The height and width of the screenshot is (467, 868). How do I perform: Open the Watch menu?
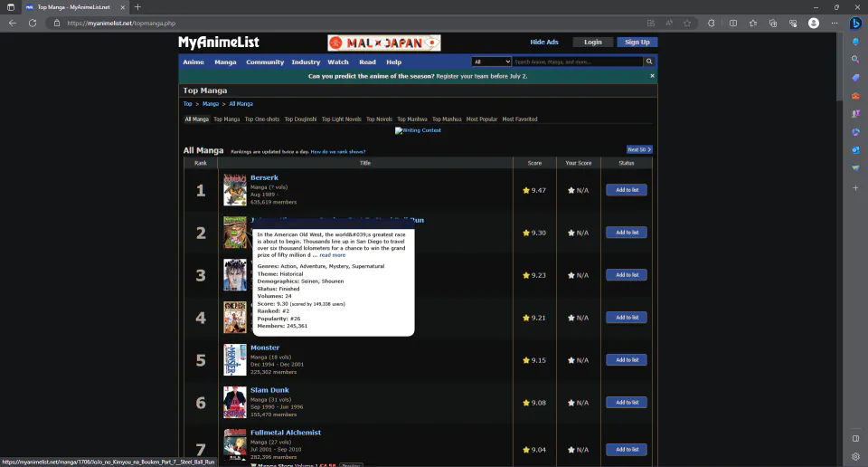click(337, 62)
